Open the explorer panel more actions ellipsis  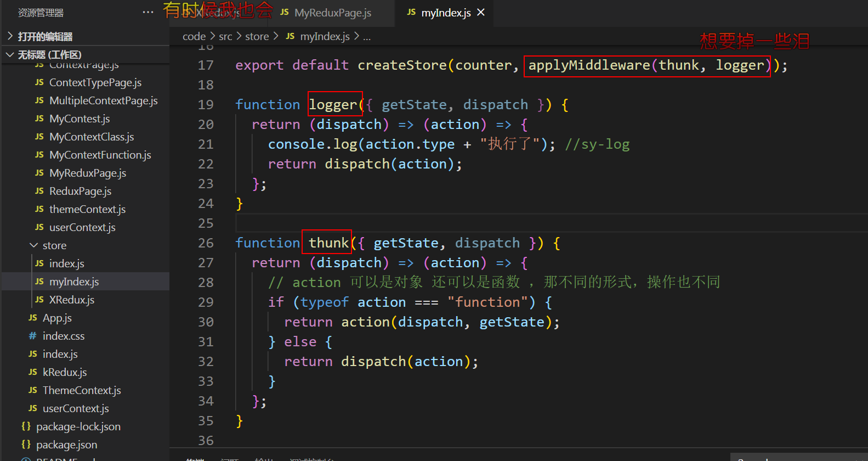148,12
